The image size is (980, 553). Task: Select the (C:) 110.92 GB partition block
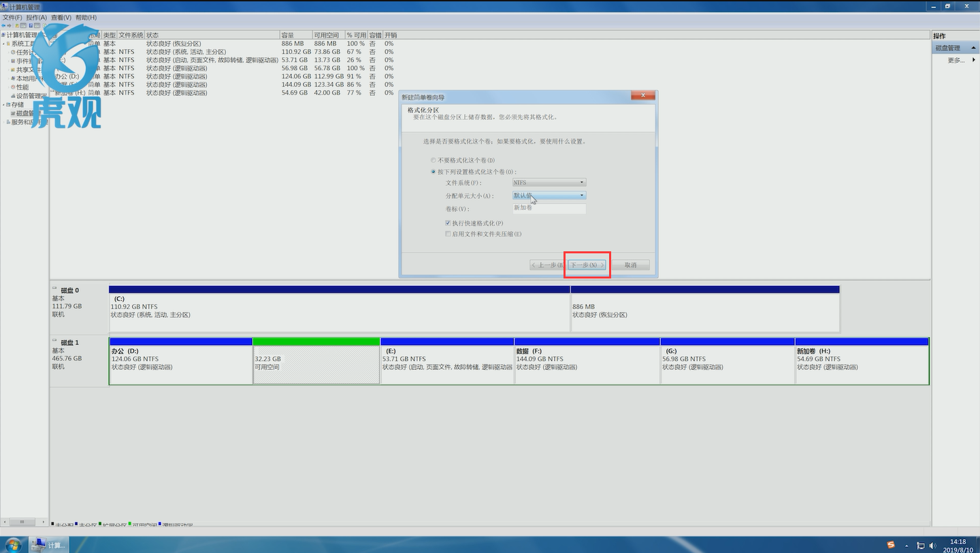pyautogui.click(x=339, y=309)
